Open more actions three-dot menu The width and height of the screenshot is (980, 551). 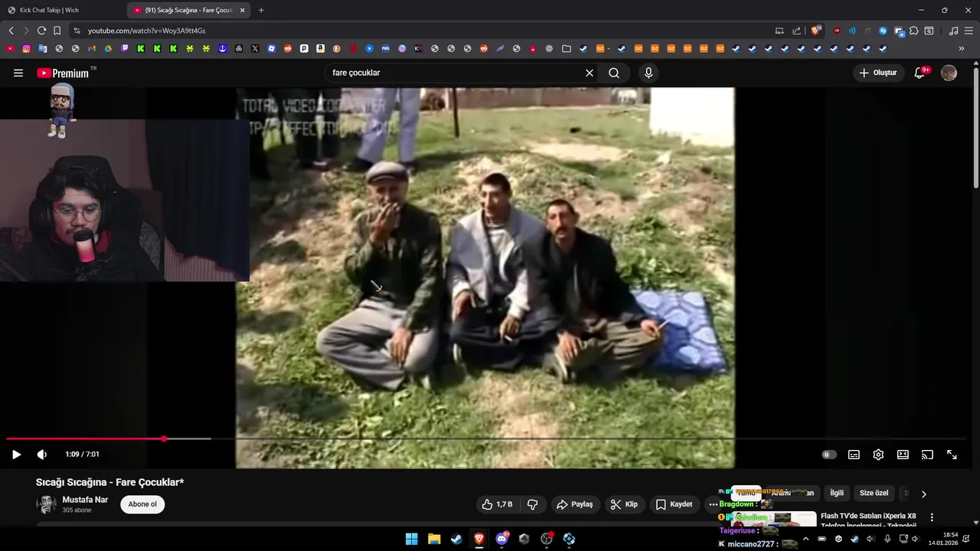pyautogui.click(x=713, y=504)
